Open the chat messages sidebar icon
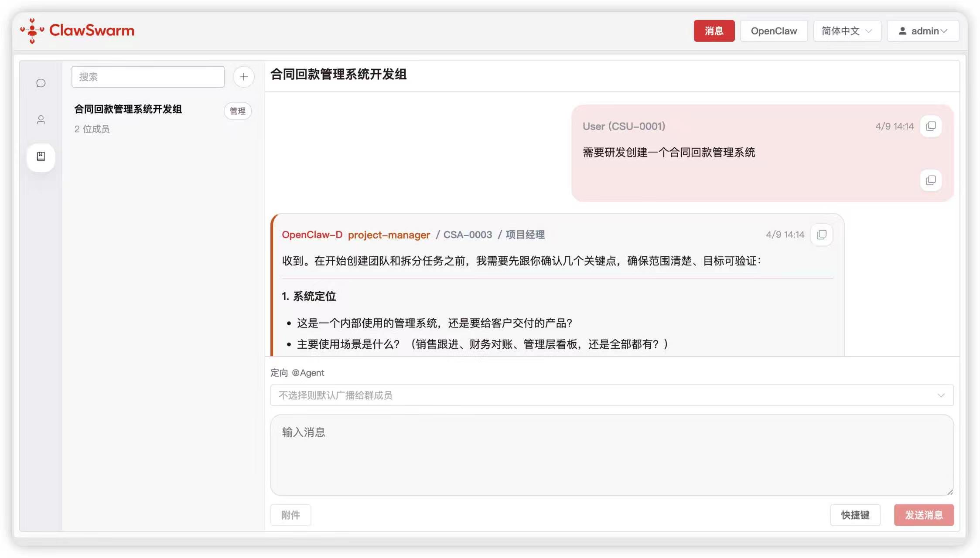Image resolution: width=980 pixels, height=558 pixels. pos(41,83)
